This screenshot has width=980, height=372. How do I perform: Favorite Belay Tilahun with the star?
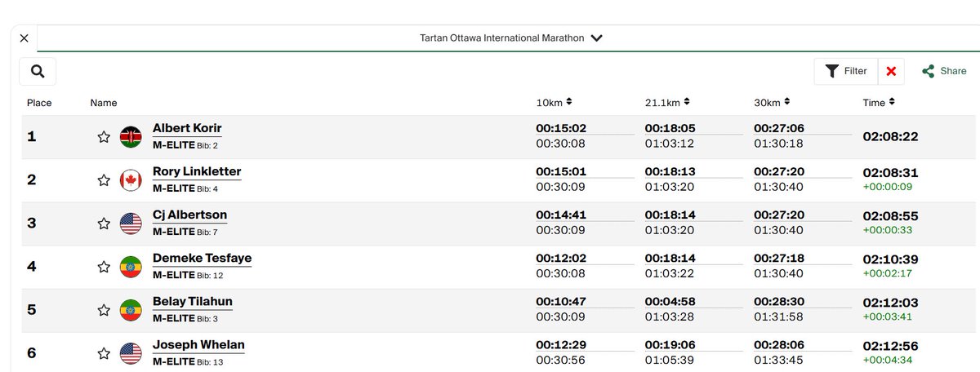[x=104, y=310]
